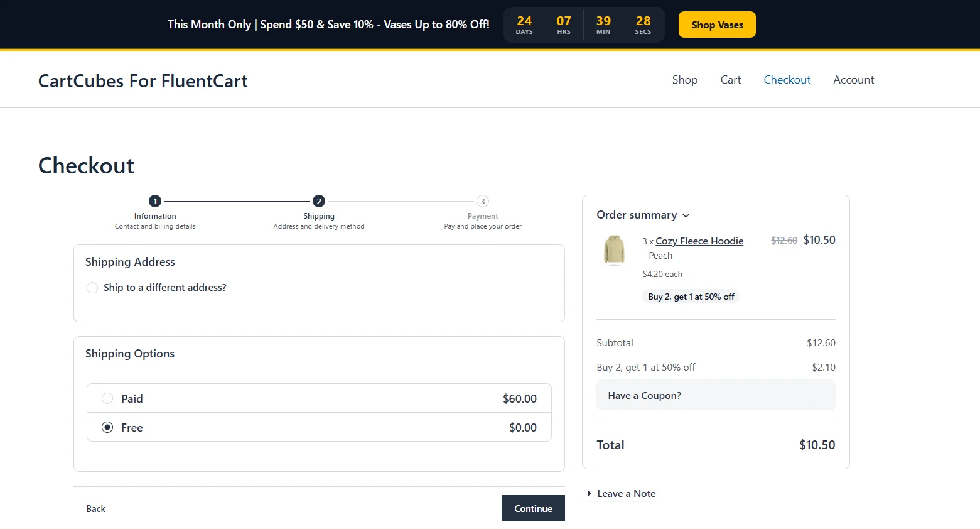Collapse the Order summary chevron
The width and height of the screenshot is (980, 529).
click(x=686, y=215)
